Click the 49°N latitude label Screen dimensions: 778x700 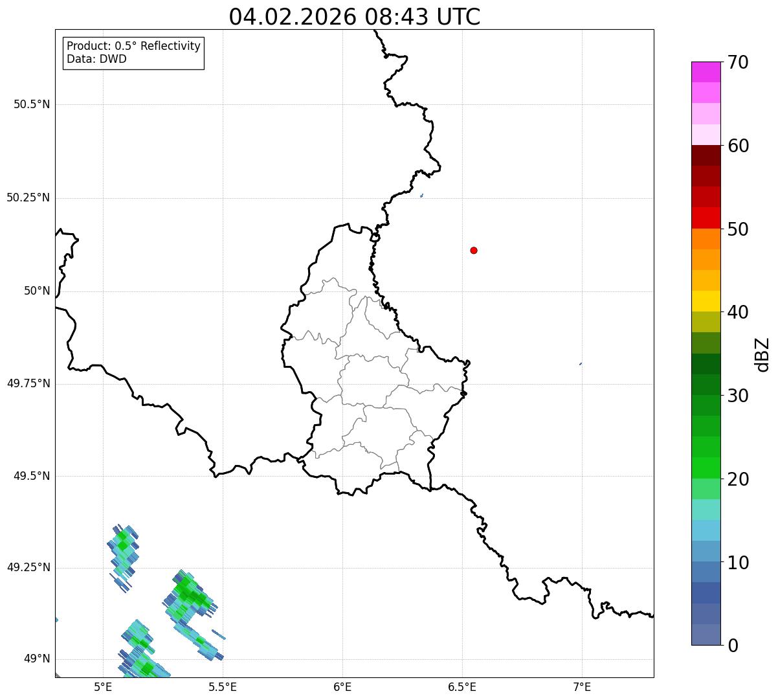[37, 659]
